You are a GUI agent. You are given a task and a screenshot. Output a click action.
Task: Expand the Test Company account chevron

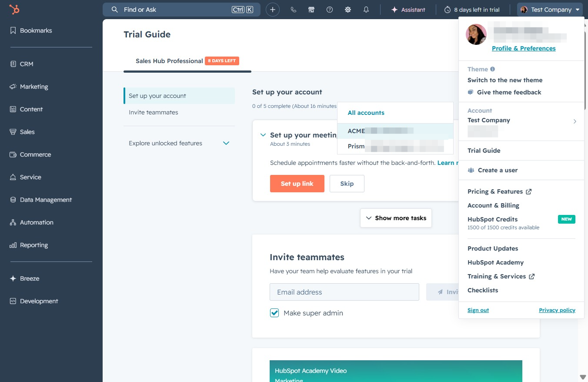575,121
